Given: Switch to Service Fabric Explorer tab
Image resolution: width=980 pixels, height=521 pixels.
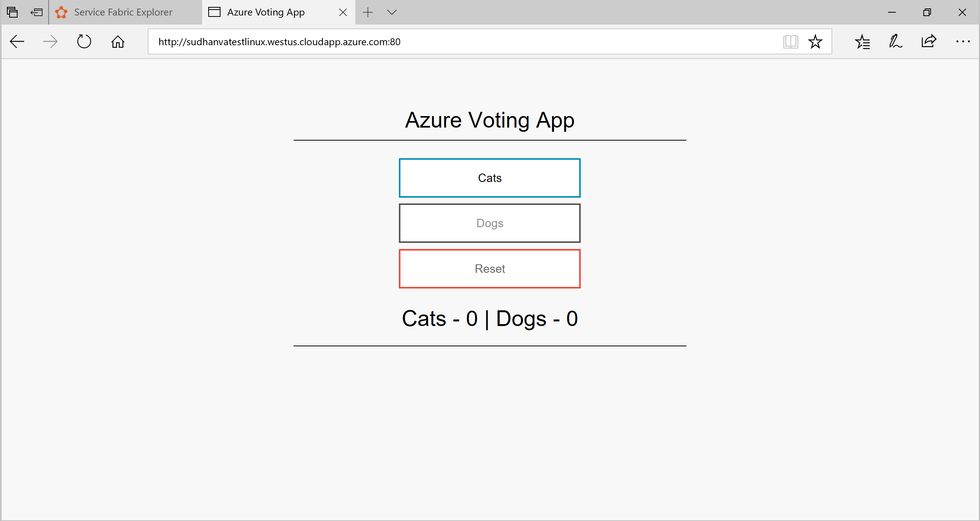Looking at the screenshot, I should 124,12.
